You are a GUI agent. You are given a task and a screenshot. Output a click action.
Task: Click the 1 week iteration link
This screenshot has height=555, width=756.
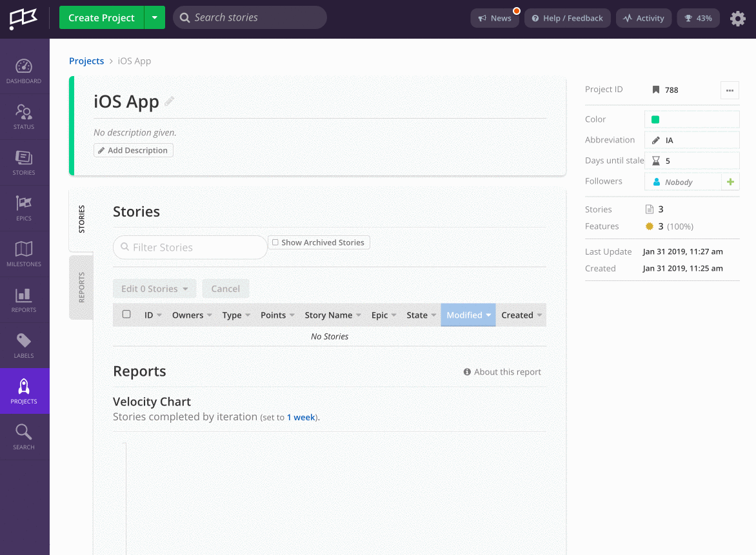click(x=301, y=417)
